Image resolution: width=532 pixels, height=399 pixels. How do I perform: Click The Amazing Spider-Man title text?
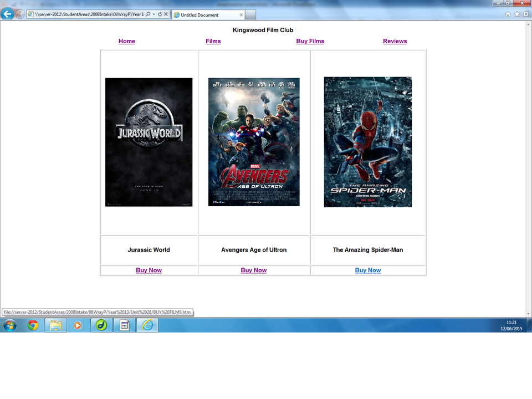pyautogui.click(x=368, y=250)
